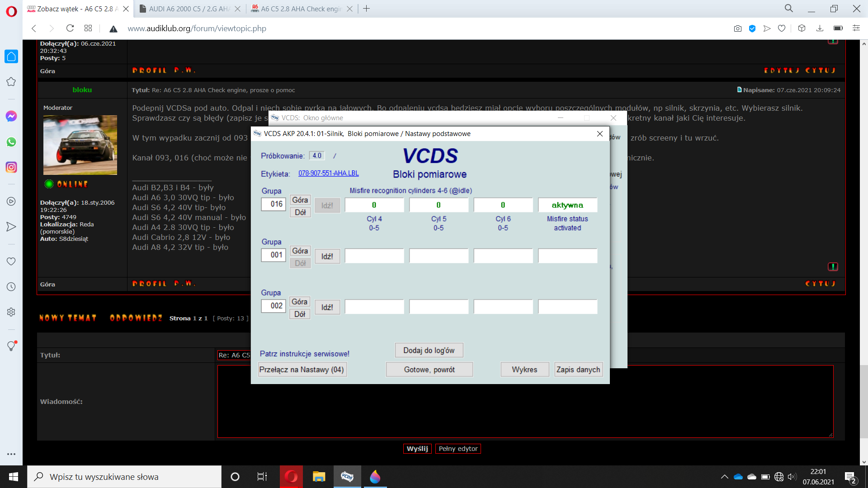Open Settings gear in Opera sidebar

tap(11, 312)
